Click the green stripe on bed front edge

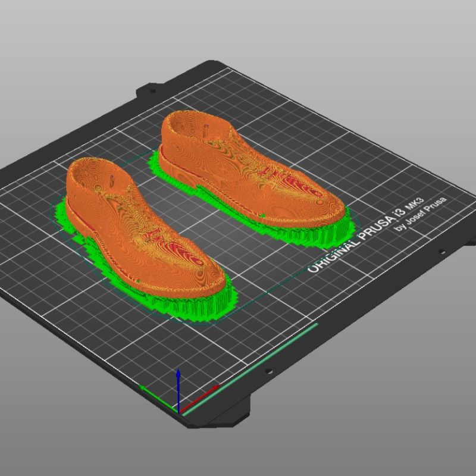click(x=250, y=369)
